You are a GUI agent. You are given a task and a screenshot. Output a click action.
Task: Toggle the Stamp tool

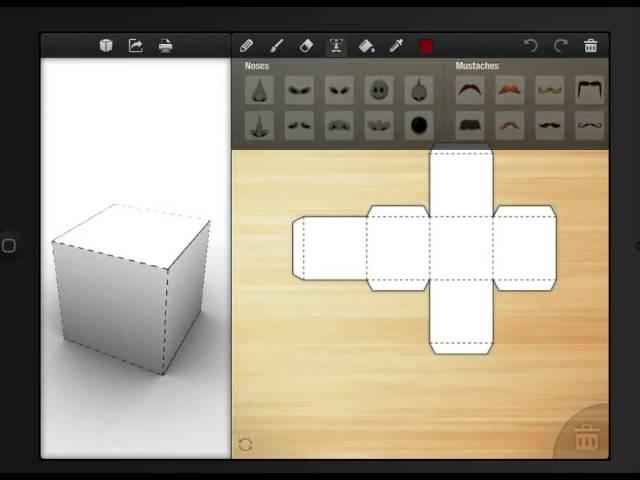coord(336,46)
